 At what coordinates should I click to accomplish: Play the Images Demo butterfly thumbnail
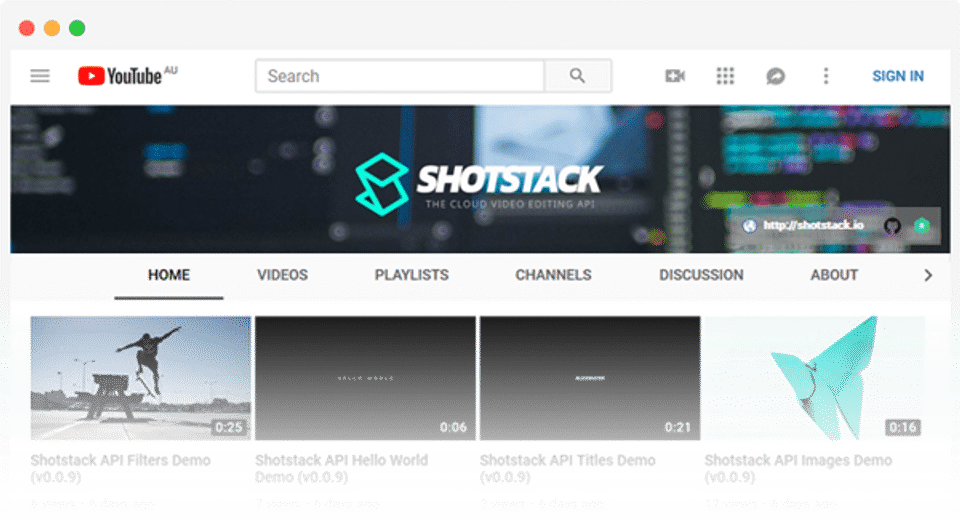pyautogui.click(x=815, y=378)
